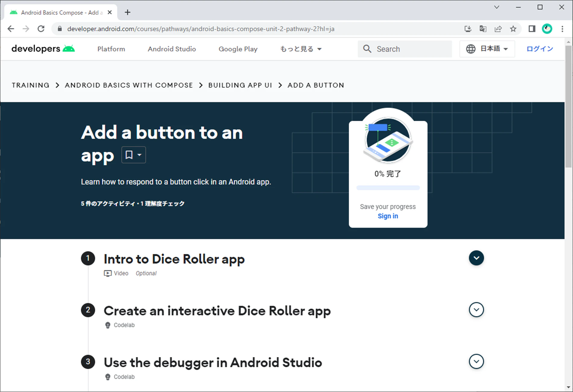View site info via the lock icon
573x392 pixels.
(x=60, y=29)
